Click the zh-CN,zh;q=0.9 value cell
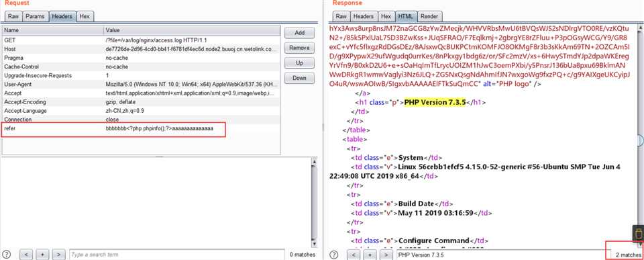 click(192, 111)
